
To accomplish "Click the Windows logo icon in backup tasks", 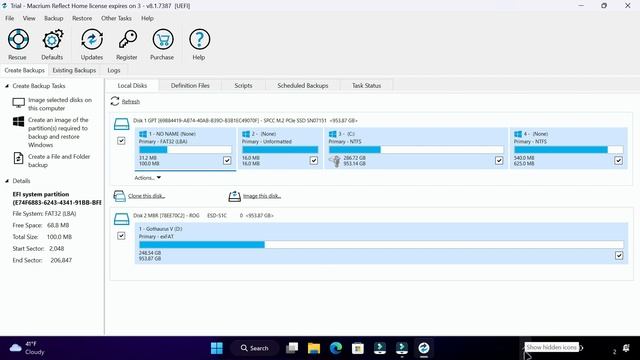I will (x=18, y=122).
